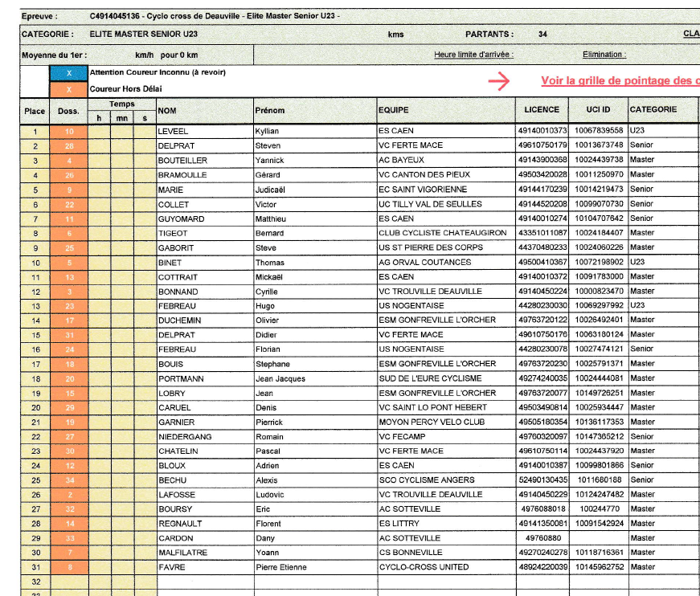Click the name cell BOUTEILLER
Image resolution: width=700 pixels, height=596 pixels.
pos(205,161)
